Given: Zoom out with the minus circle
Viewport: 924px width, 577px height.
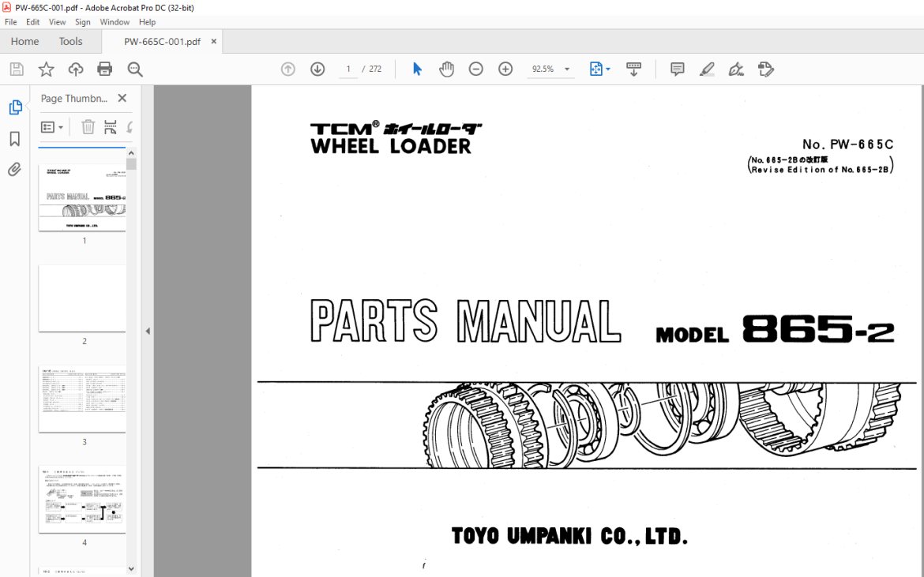Looking at the screenshot, I should click(476, 69).
